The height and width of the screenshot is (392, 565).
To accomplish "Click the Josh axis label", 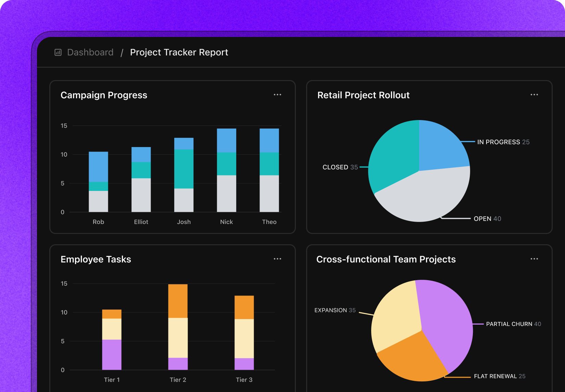I will [184, 222].
